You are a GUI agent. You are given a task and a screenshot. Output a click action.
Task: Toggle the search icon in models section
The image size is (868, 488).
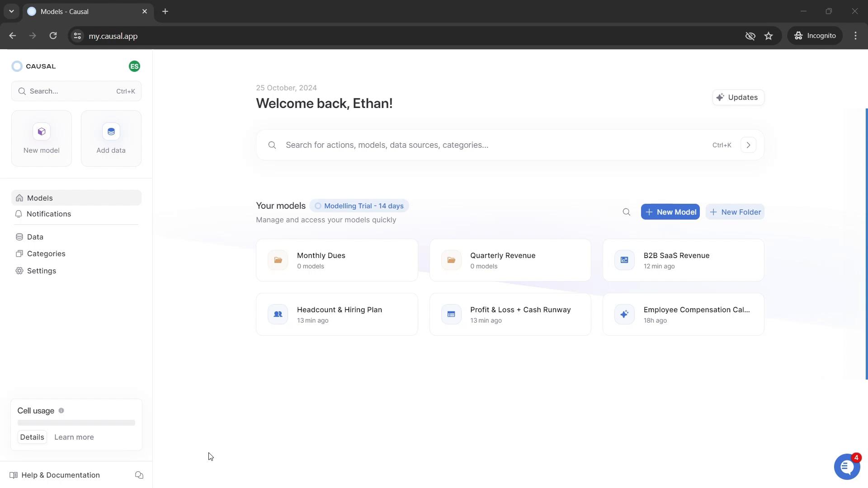627,212
